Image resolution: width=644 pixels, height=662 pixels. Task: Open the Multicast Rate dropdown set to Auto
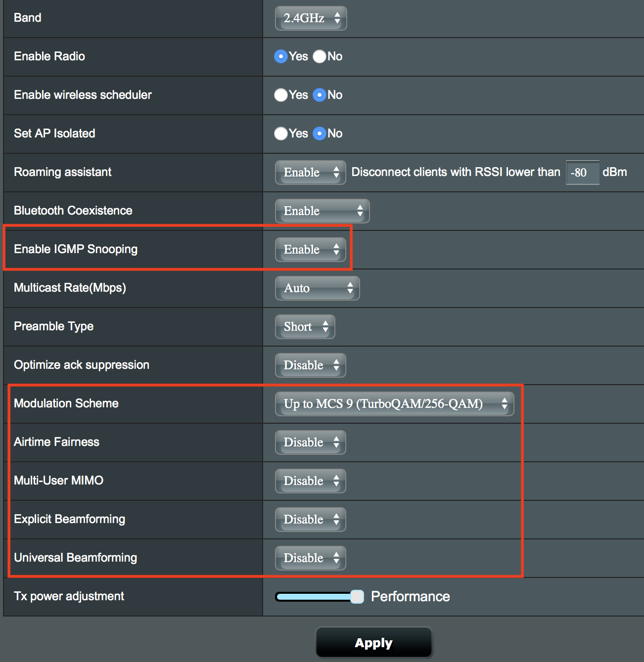[317, 288]
